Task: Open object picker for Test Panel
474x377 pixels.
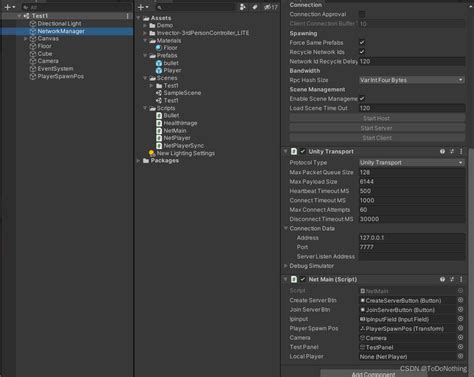Action: [x=460, y=347]
